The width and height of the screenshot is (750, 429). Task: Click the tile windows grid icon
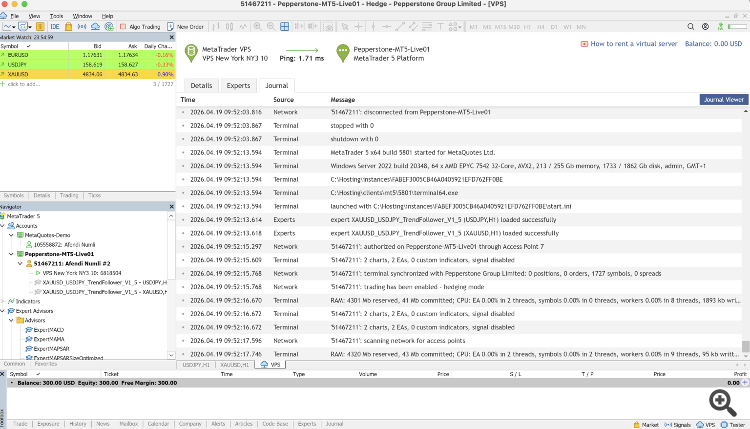[285, 27]
